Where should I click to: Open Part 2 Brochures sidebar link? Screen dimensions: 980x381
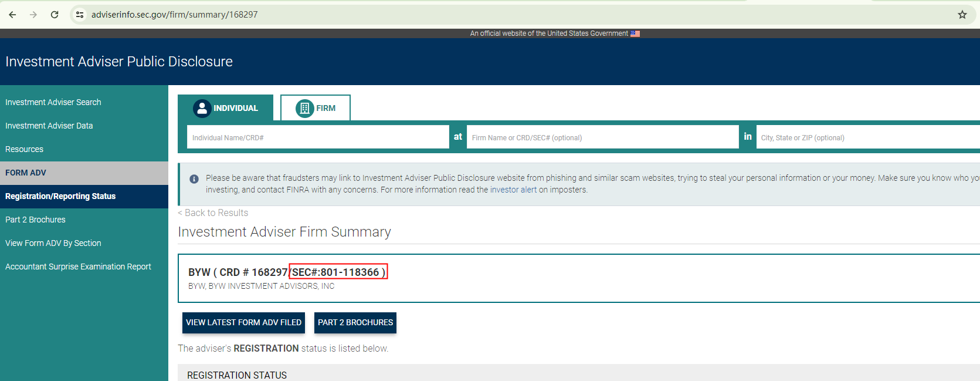coord(35,220)
